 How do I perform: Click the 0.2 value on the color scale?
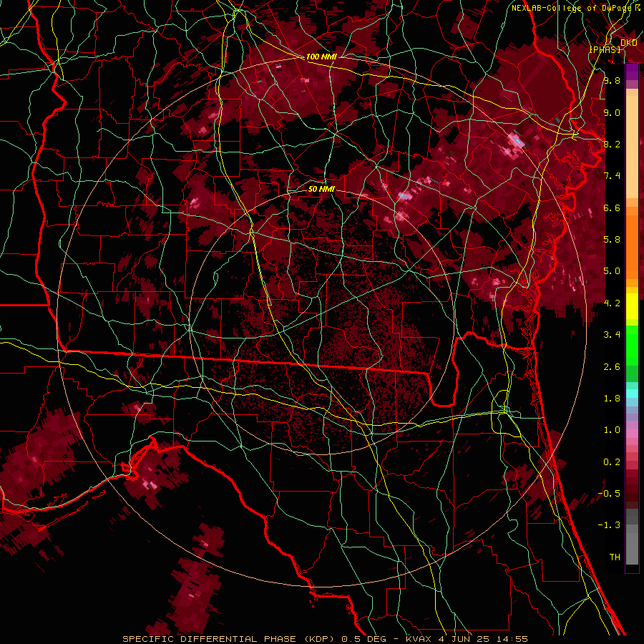[612, 462]
